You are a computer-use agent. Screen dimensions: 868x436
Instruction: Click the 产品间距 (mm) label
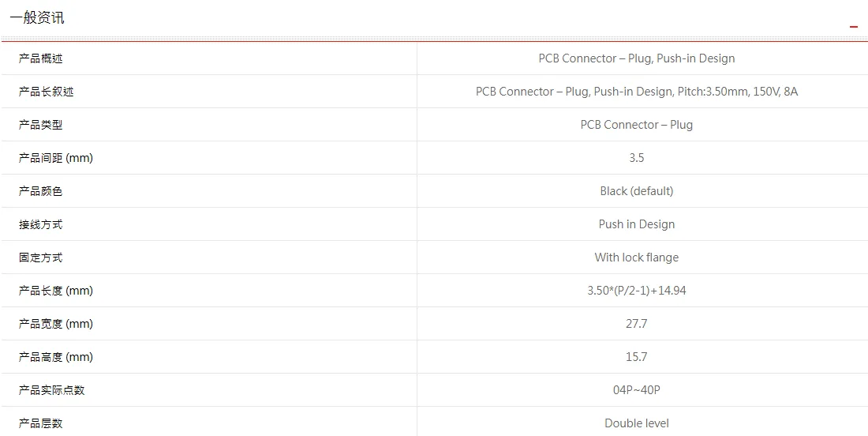point(55,158)
